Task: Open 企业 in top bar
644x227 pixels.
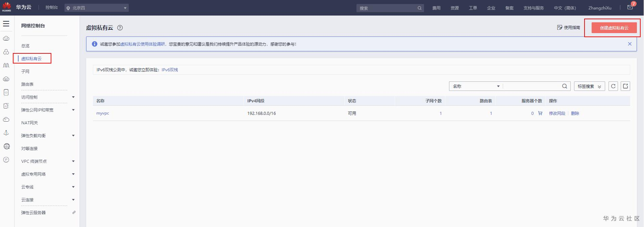Action: coord(491,8)
